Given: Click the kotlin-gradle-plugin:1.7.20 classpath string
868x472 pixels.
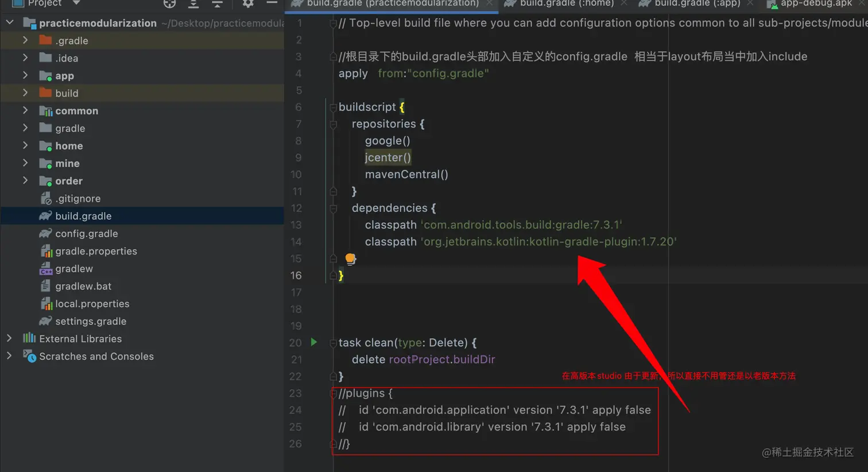Looking at the screenshot, I should [x=549, y=242].
